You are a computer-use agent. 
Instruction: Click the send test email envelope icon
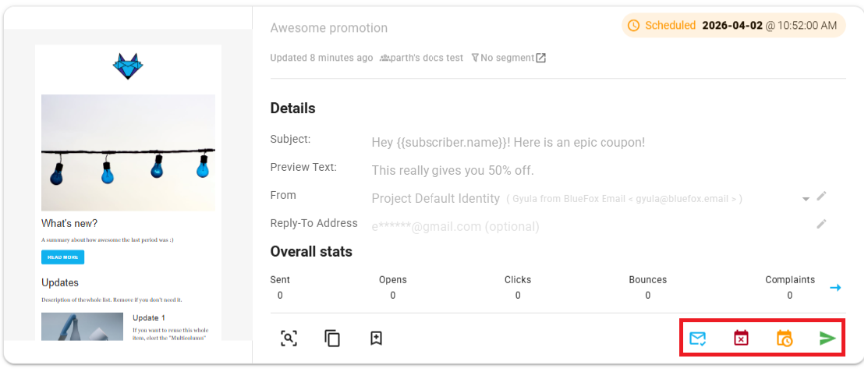click(x=697, y=339)
